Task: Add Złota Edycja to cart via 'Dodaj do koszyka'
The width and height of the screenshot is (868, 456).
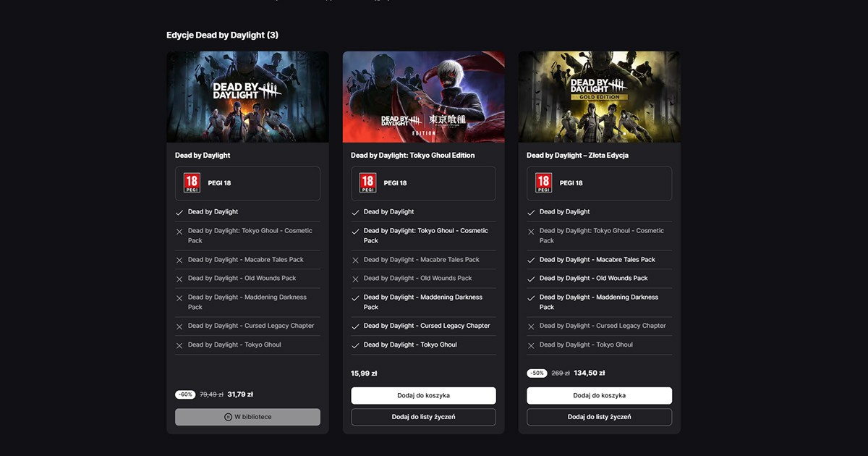Action: point(600,395)
